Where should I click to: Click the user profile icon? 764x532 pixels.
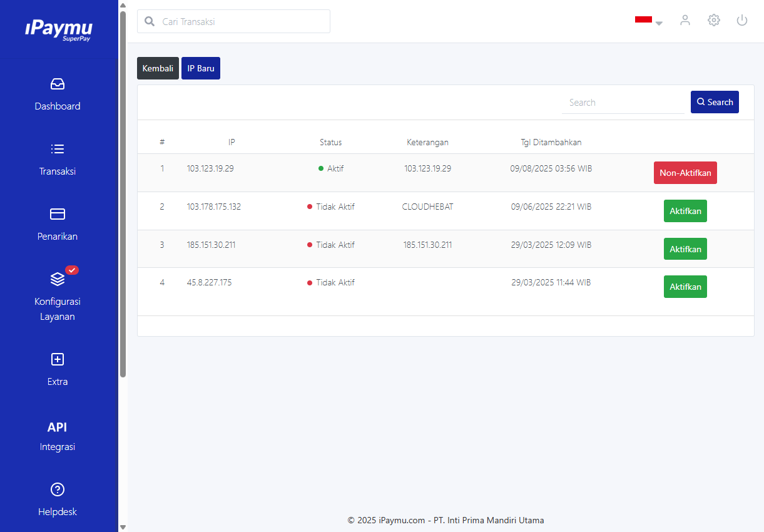tap(685, 20)
